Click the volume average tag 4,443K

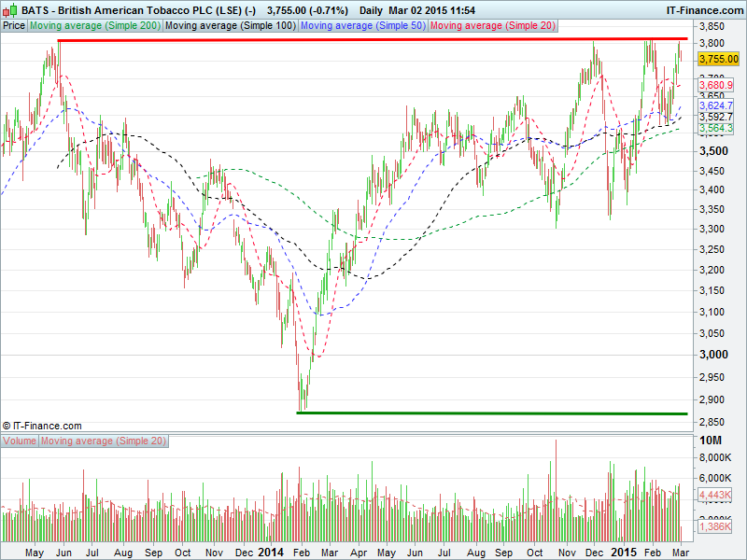click(714, 495)
